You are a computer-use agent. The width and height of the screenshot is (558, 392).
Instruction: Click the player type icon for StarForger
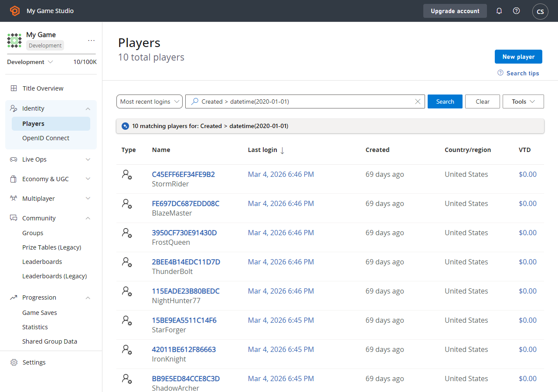(x=127, y=321)
